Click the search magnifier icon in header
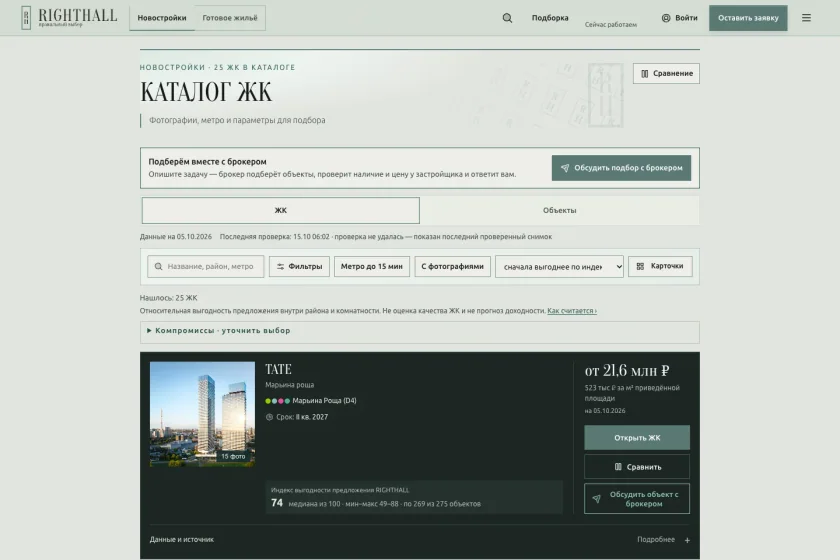This screenshot has height=560, width=840. [x=507, y=18]
